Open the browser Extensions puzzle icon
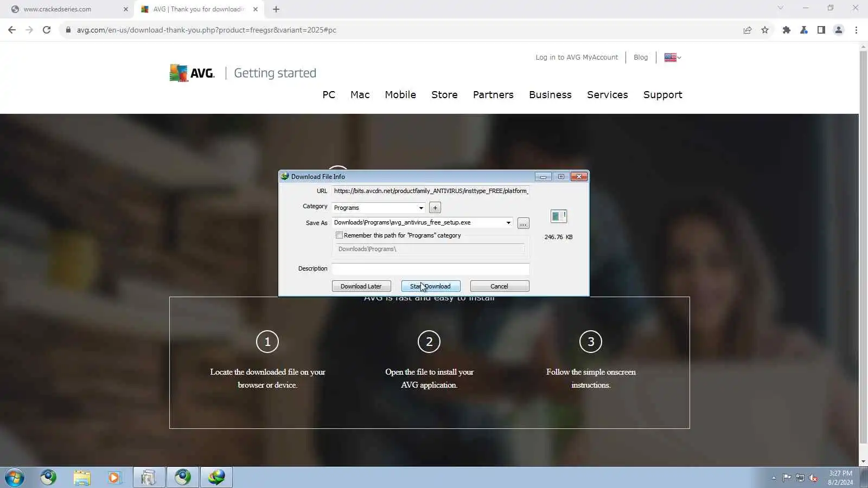868x488 pixels. (x=787, y=30)
